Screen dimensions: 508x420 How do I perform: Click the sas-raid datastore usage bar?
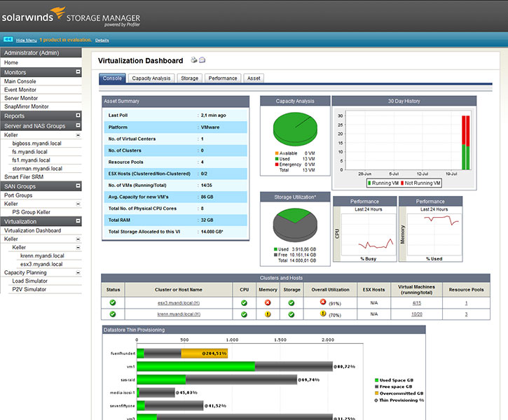(217, 379)
